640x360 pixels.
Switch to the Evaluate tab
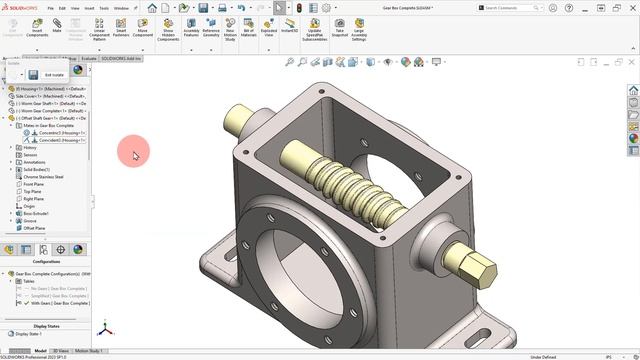pos(89,59)
